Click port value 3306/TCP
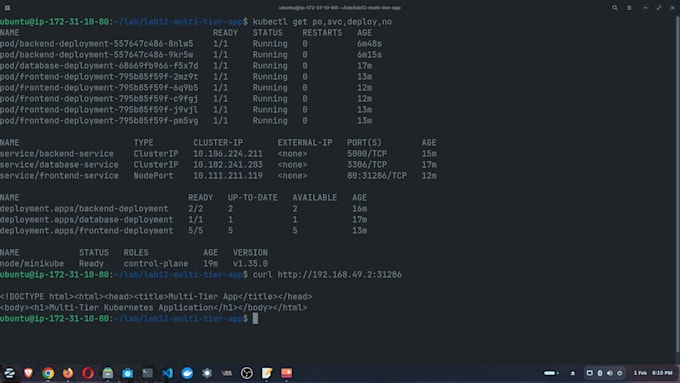This screenshot has height=383, width=680. [367, 164]
